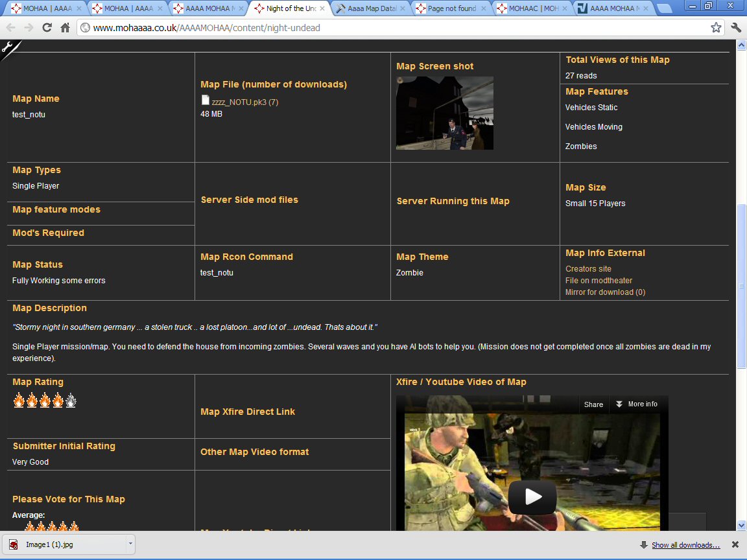This screenshot has height=560, width=747.
Task: Click 'Fully Working some errors' status
Action: click(x=58, y=281)
